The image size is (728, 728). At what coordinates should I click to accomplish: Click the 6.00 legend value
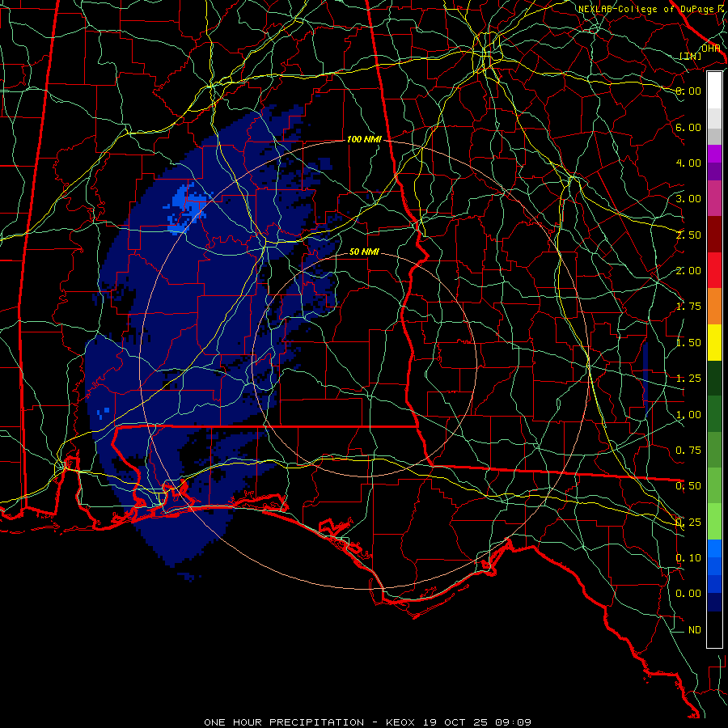tap(688, 127)
